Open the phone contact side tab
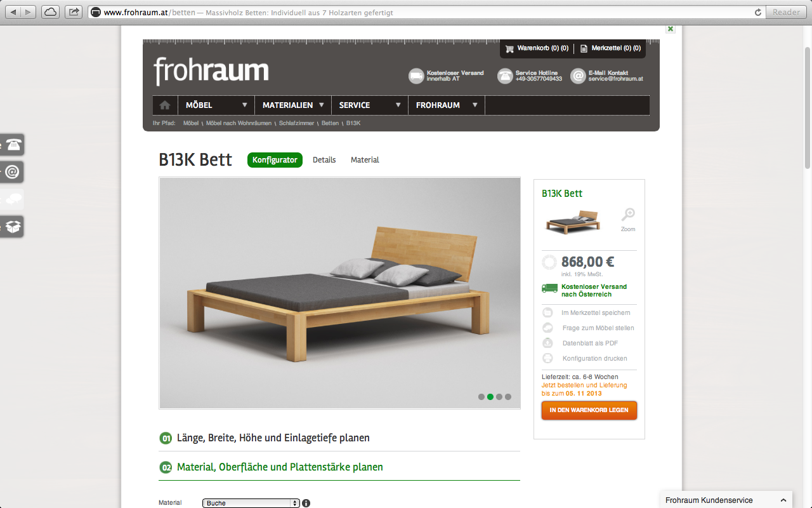 (12, 144)
